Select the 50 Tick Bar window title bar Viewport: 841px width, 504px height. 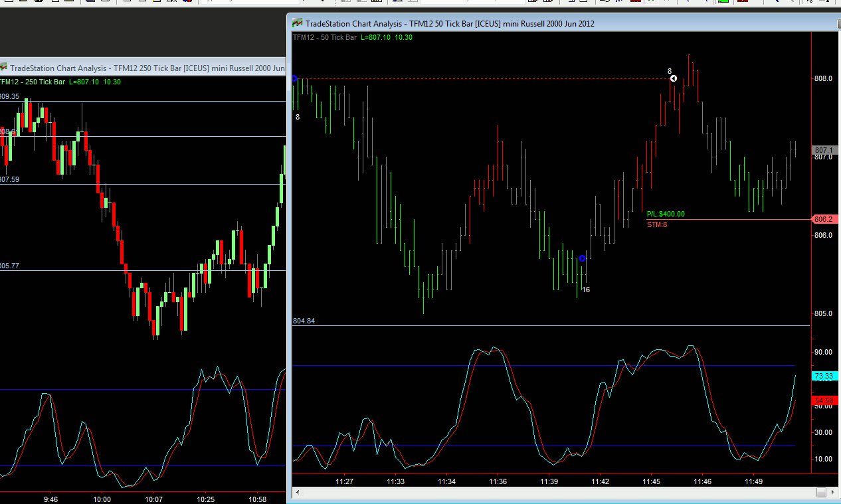(563, 23)
